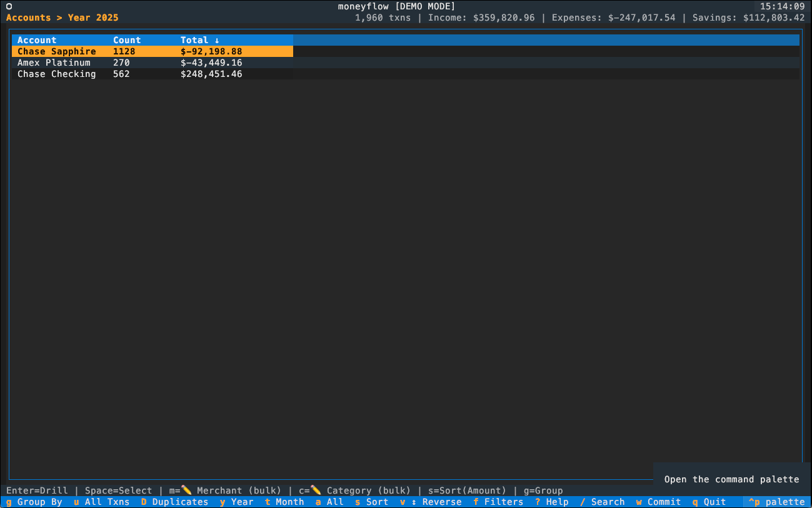Open the Sort option in the footer

point(372,502)
